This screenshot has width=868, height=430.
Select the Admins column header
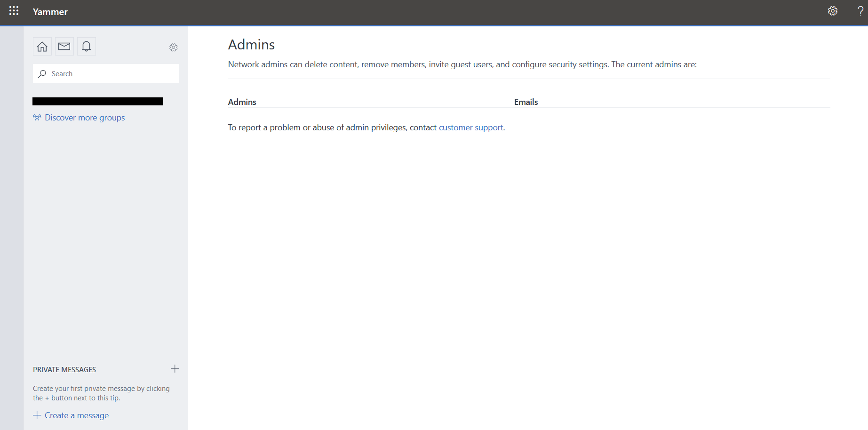pos(242,102)
